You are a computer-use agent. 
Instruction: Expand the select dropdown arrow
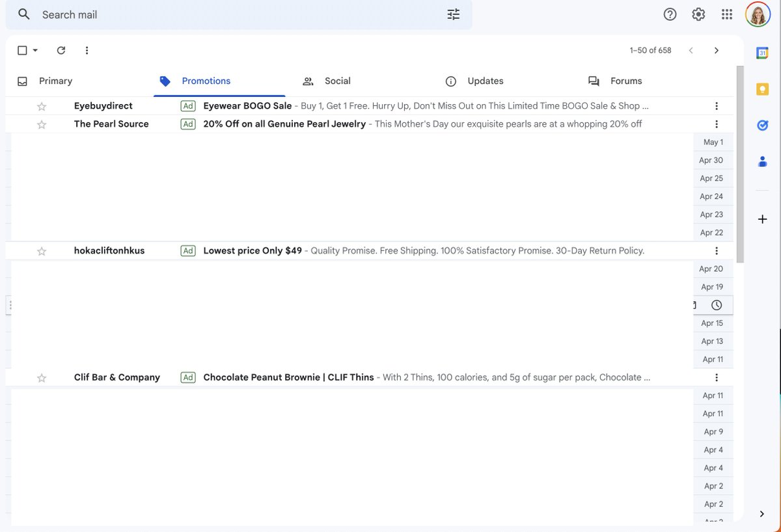coord(35,50)
